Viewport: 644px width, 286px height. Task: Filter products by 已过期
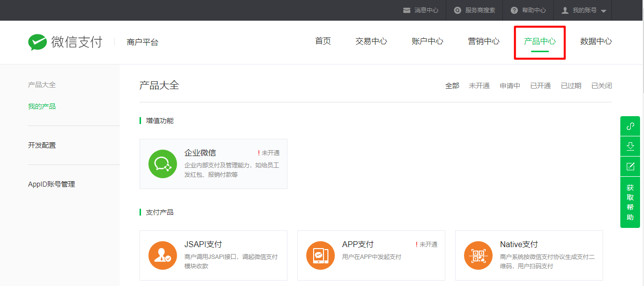571,86
